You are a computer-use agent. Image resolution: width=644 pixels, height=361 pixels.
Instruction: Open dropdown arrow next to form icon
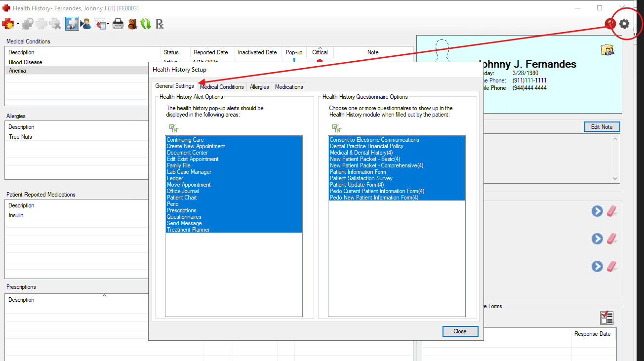click(x=107, y=24)
